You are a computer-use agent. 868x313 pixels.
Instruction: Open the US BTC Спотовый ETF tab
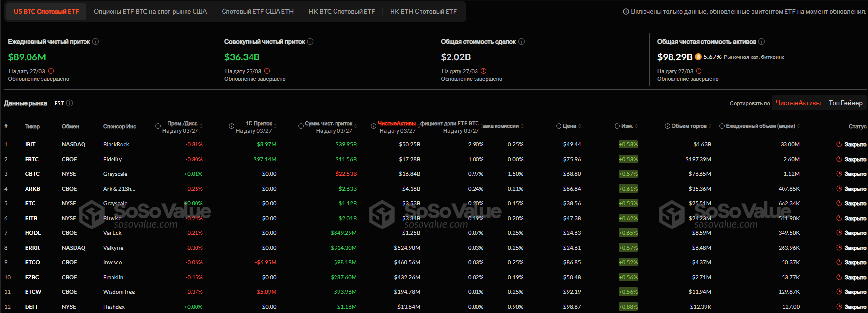[46, 11]
